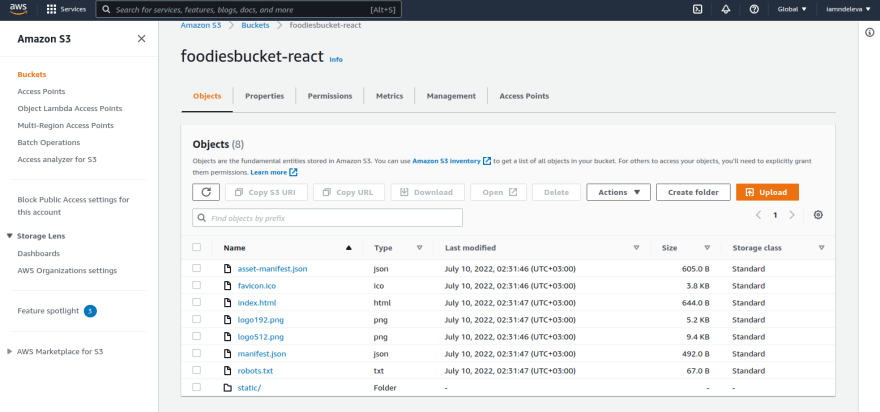This screenshot has height=412, width=880.
Task: Open the notifications bell
Action: [726, 10]
